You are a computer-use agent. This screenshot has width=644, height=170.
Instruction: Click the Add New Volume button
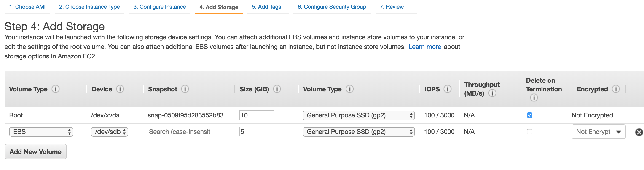[35, 152]
